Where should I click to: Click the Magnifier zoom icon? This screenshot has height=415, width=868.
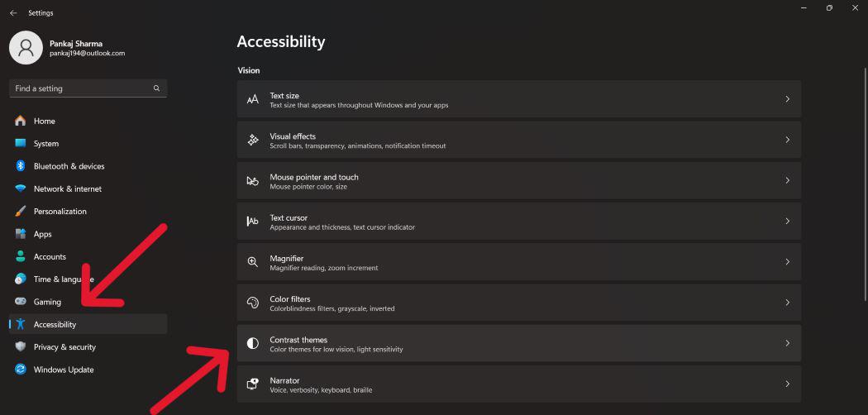253,262
